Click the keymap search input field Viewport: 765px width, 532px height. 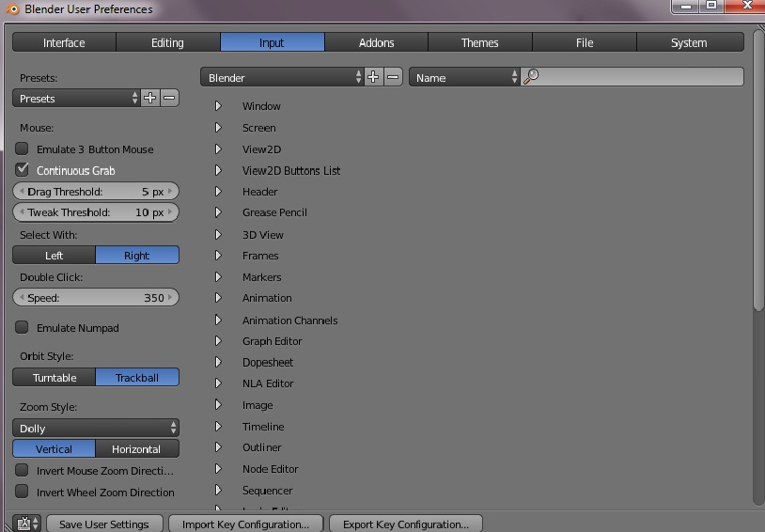click(632, 77)
